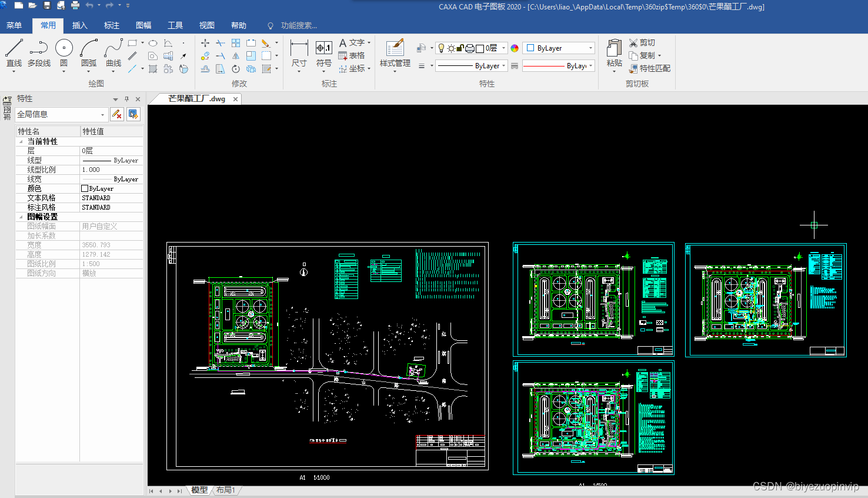The height and width of the screenshot is (498, 868).
Task: Toggle the layer lock padlock icon
Action: point(460,48)
